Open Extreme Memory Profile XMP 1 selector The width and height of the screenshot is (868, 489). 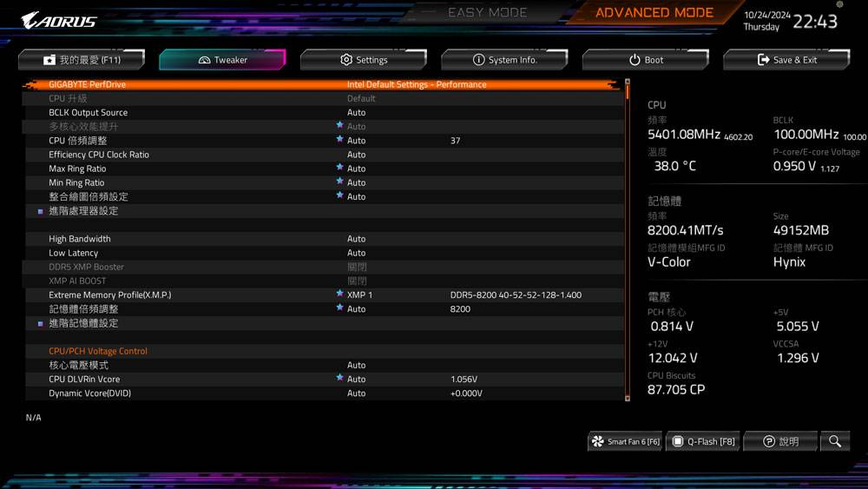359,295
